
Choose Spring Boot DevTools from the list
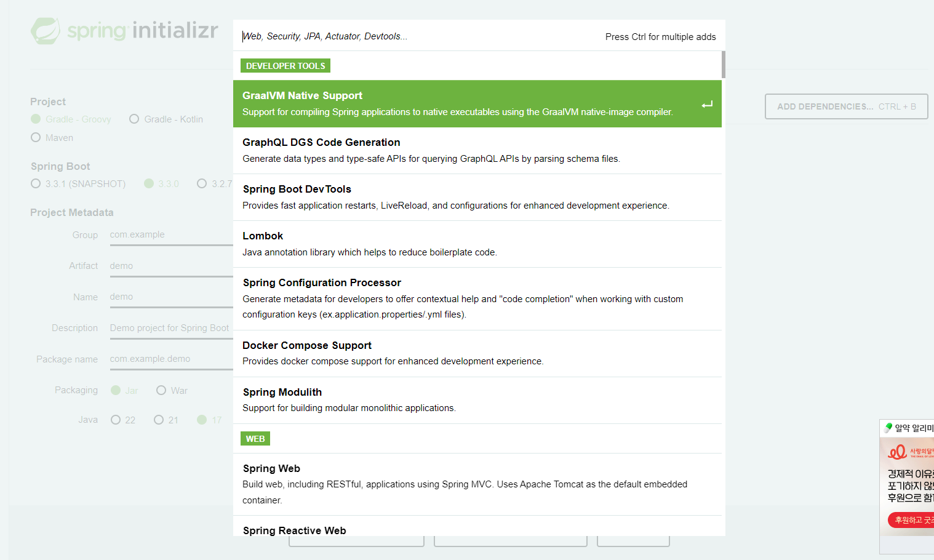tap(431, 197)
